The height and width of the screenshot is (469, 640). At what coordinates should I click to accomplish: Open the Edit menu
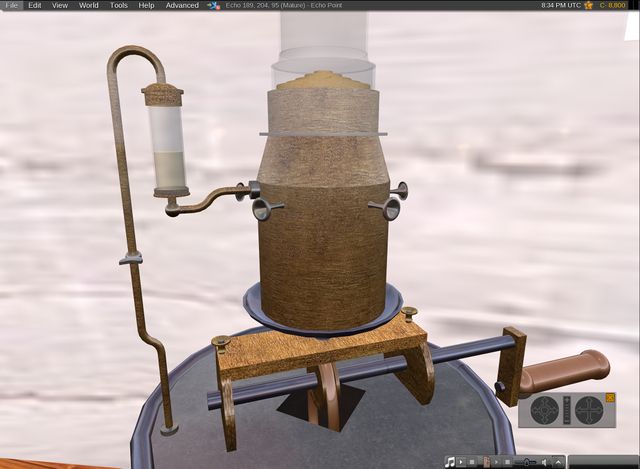click(x=35, y=5)
